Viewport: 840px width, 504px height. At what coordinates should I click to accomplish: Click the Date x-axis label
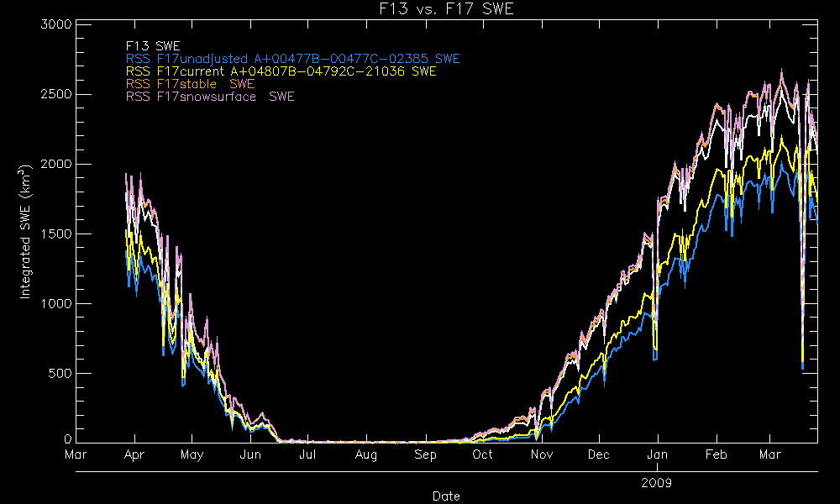445,496
